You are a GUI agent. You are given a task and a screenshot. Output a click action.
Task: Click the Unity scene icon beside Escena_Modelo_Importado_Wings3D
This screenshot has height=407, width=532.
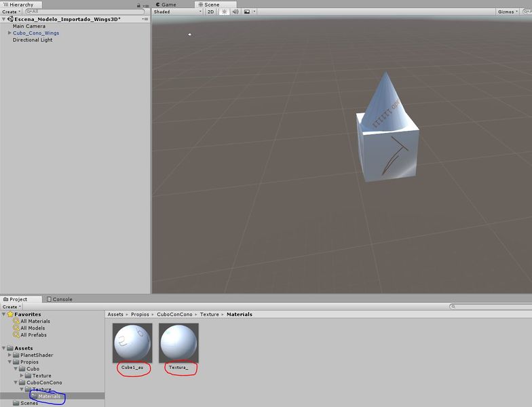9,19
